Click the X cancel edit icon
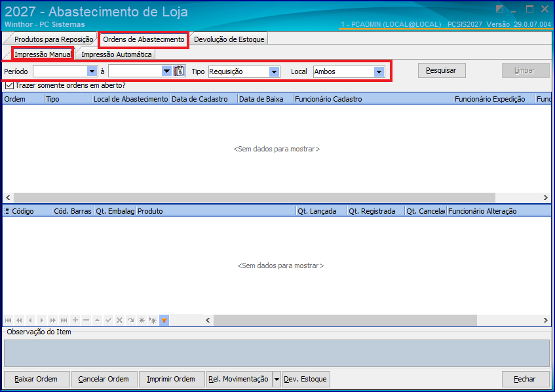The image size is (555, 392). click(x=120, y=320)
